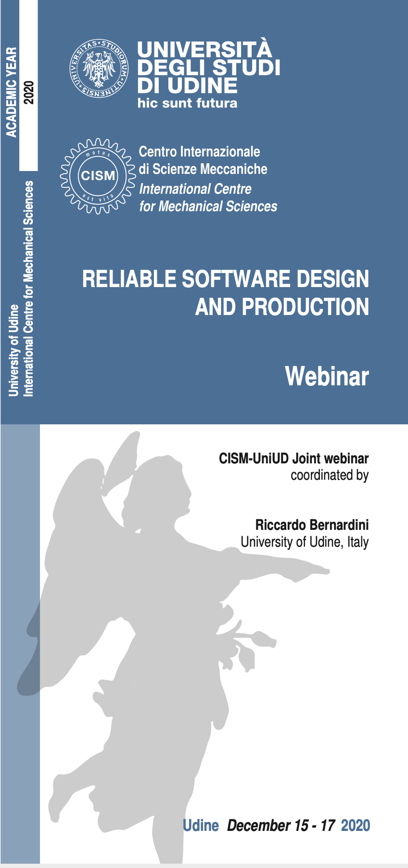
Task: Click 'International Centre for Mechanical Sciences' italic text
Action: pyautogui.click(x=208, y=197)
